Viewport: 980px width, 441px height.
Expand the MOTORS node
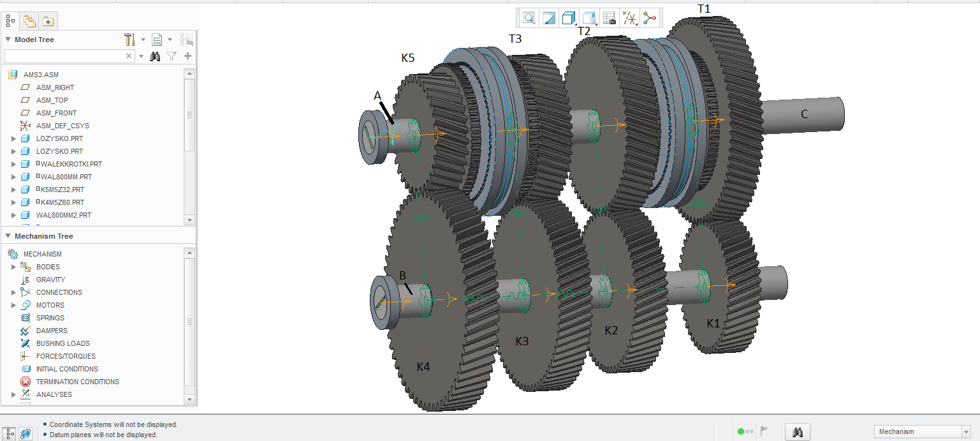click(x=13, y=305)
